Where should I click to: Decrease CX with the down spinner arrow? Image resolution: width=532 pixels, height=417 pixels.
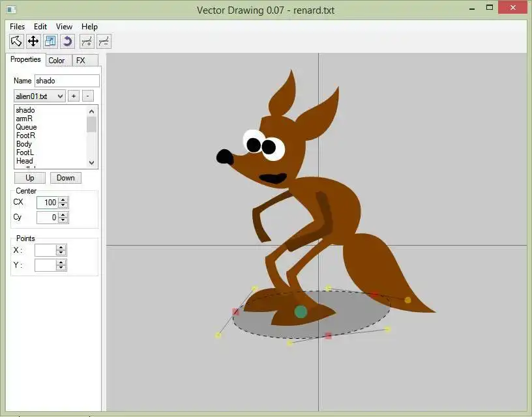click(x=63, y=205)
